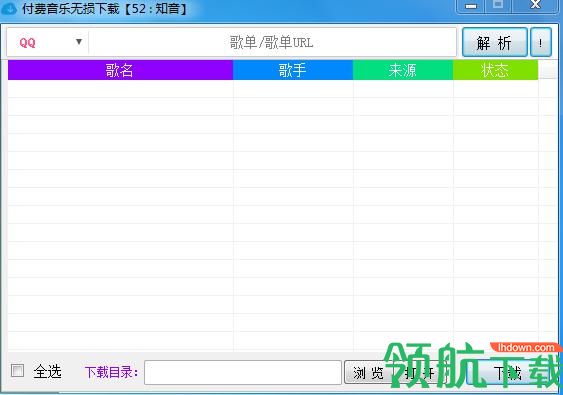563x395 pixels.
Task: Close the music downloader window
Action: [535, 5]
